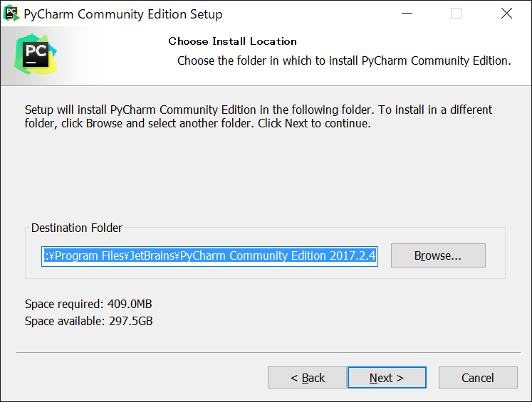Viewport: 532px width, 402px height.
Task: Click the 'Choose the folder in which' subtitle
Action: pyautogui.click(x=344, y=60)
